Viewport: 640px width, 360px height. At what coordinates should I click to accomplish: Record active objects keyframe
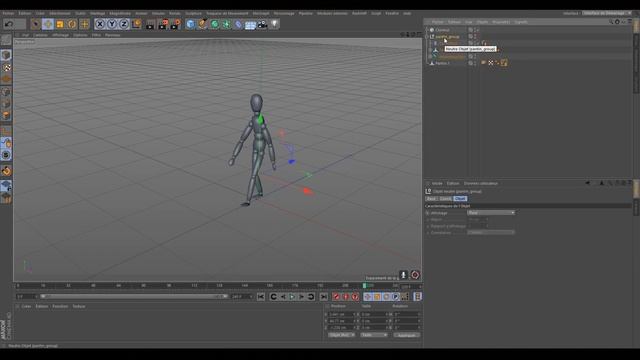pyautogui.click(x=336, y=297)
